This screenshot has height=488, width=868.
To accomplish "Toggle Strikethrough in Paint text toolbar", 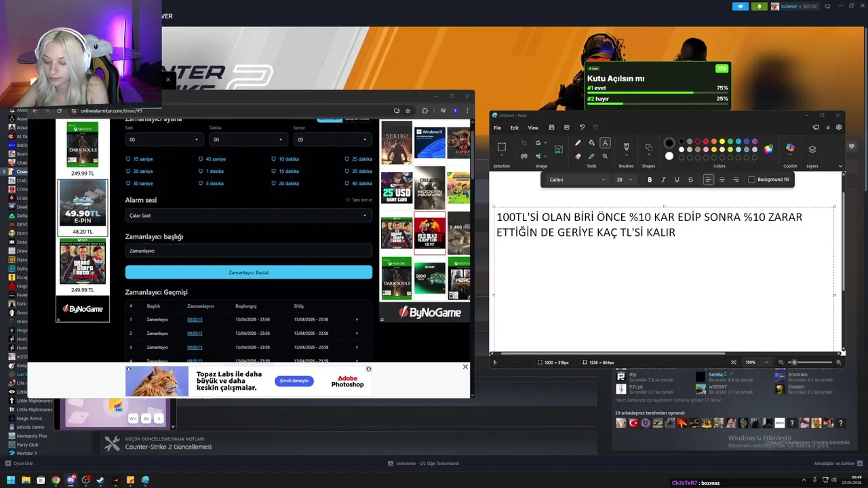I will (690, 180).
